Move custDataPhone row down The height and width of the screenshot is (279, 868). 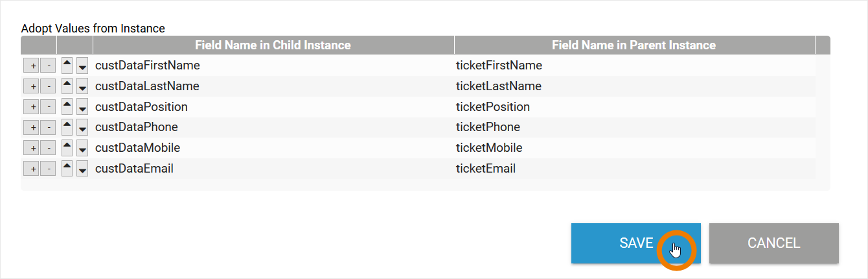tap(82, 128)
